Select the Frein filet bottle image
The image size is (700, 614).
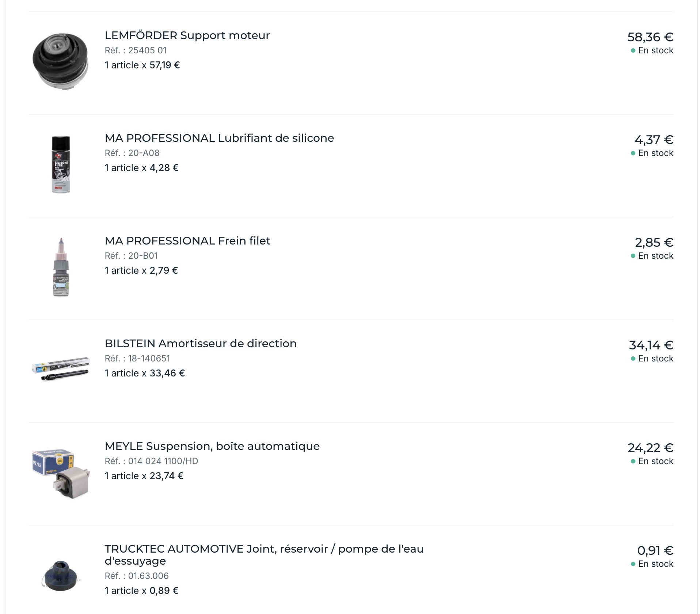(61, 267)
